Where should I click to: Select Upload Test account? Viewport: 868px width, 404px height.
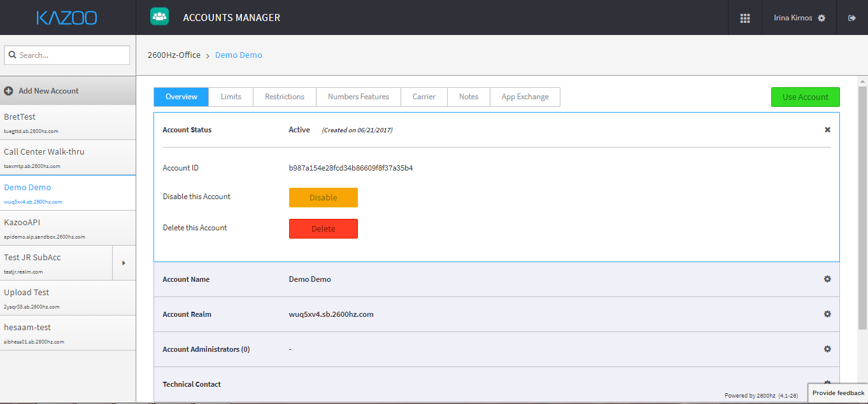click(68, 298)
